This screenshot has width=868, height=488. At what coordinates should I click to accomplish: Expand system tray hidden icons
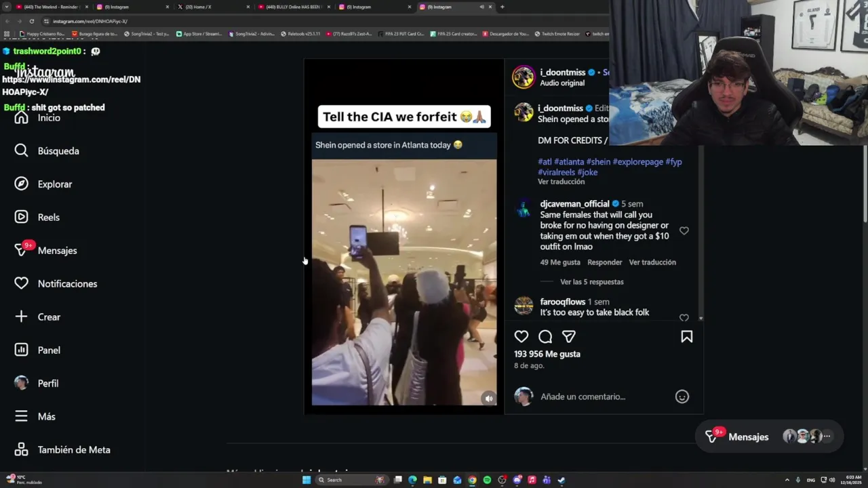click(787, 480)
